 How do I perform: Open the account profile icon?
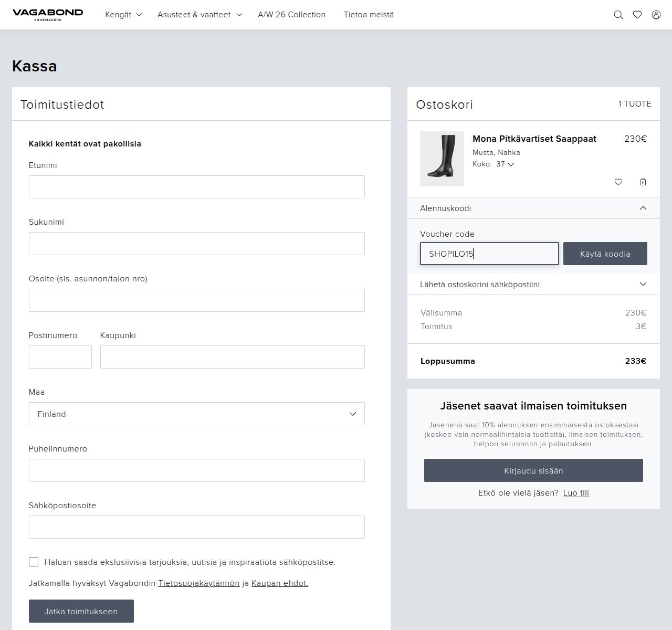pyautogui.click(x=656, y=15)
